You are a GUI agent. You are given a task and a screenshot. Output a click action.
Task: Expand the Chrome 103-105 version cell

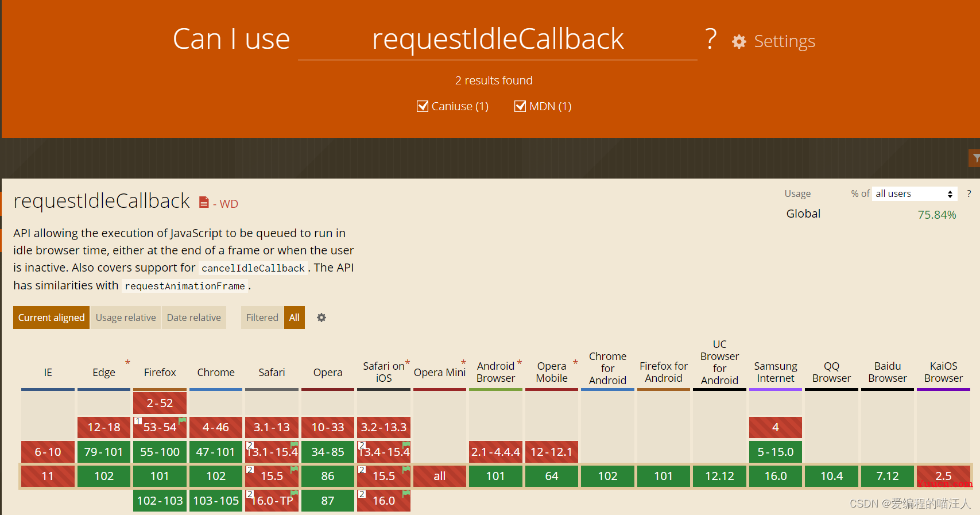216,501
